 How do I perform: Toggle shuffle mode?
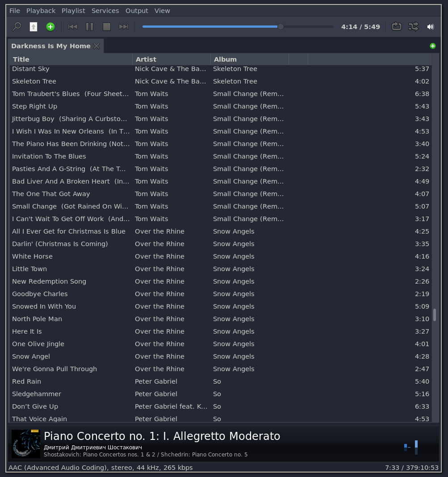413,27
